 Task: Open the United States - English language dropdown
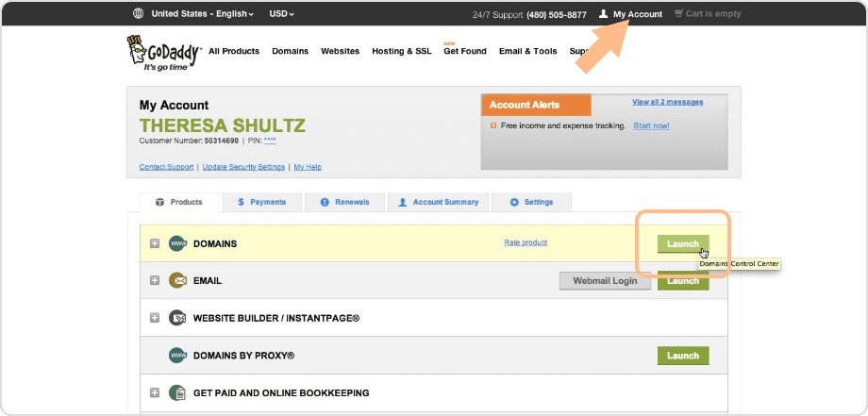[x=202, y=14]
